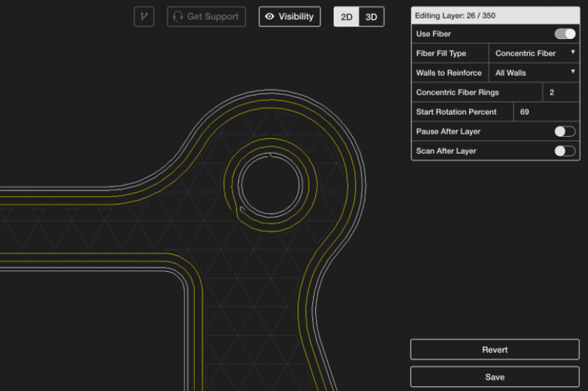Image resolution: width=588 pixels, height=391 pixels.
Task: Click the branch icon button in toolbar
Action: [144, 16]
